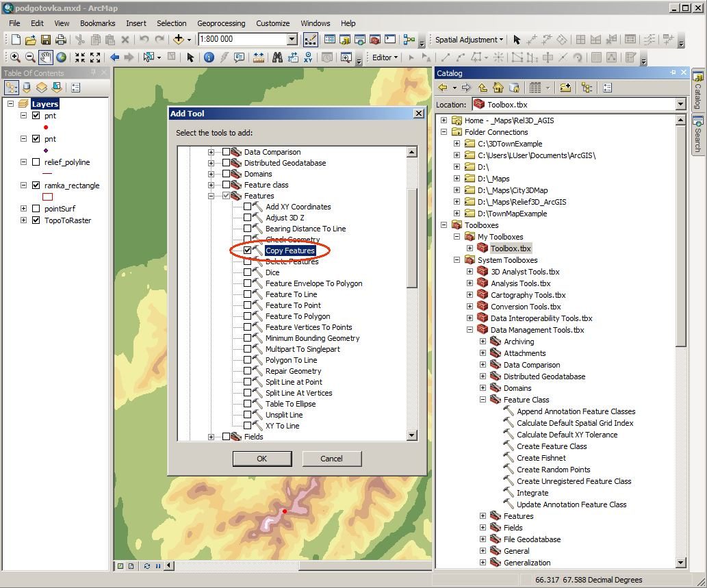Click the Save document icon
This screenshot has width=707, height=588.
[x=46, y=40]
